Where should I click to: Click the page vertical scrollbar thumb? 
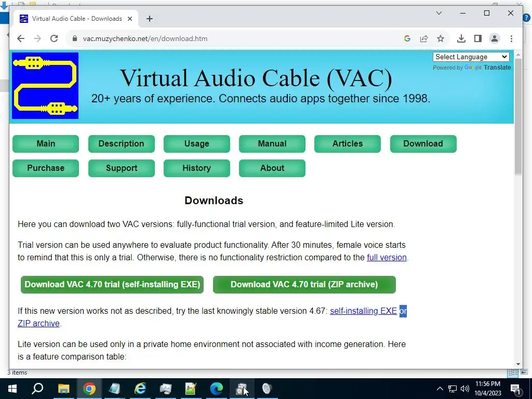518,117
